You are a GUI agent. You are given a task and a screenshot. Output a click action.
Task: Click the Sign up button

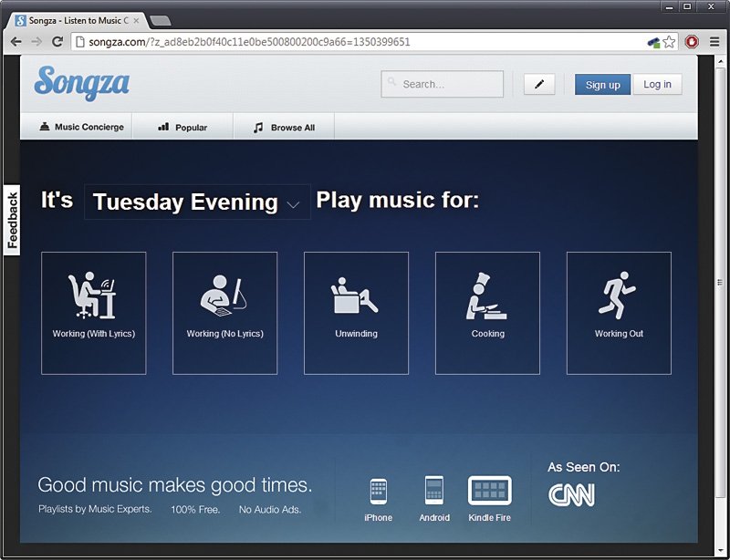pyautogui.click(x=602, y=84)
